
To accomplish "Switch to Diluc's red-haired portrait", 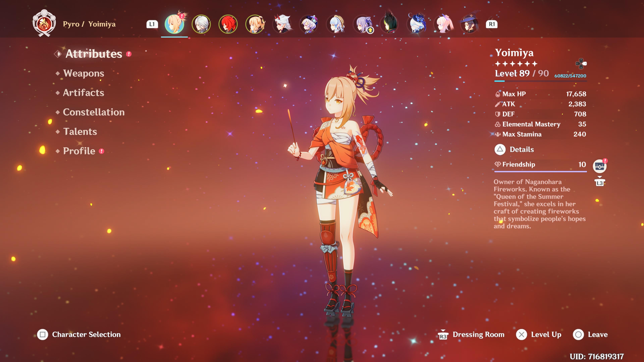I will point(228,24).
